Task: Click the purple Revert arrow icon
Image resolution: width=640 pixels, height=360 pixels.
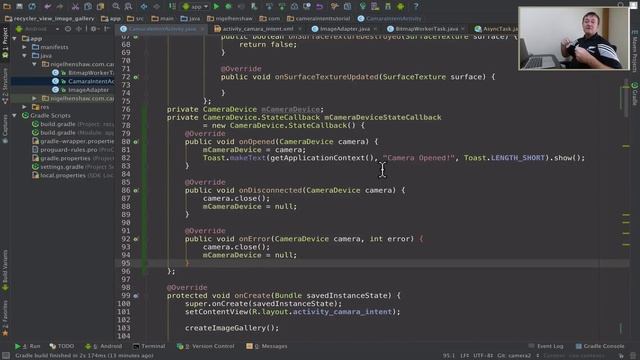Action: click(x=319, y=6)
